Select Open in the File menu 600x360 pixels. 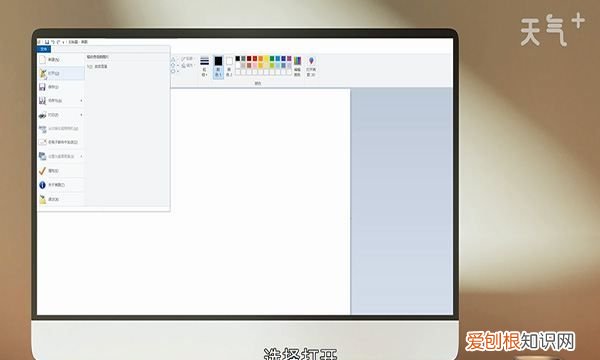(x=61, y=73)
